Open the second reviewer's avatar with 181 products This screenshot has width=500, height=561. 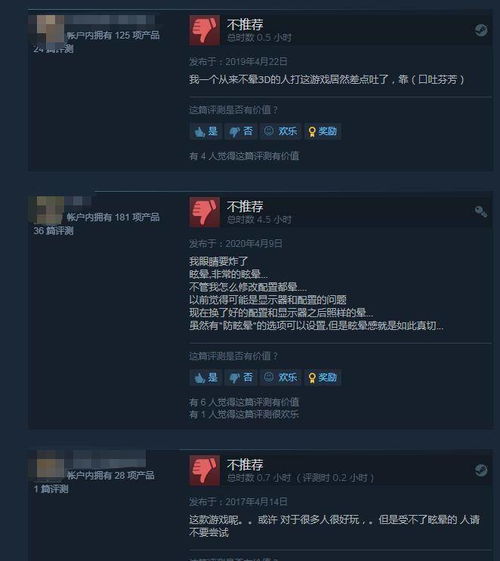50,210
